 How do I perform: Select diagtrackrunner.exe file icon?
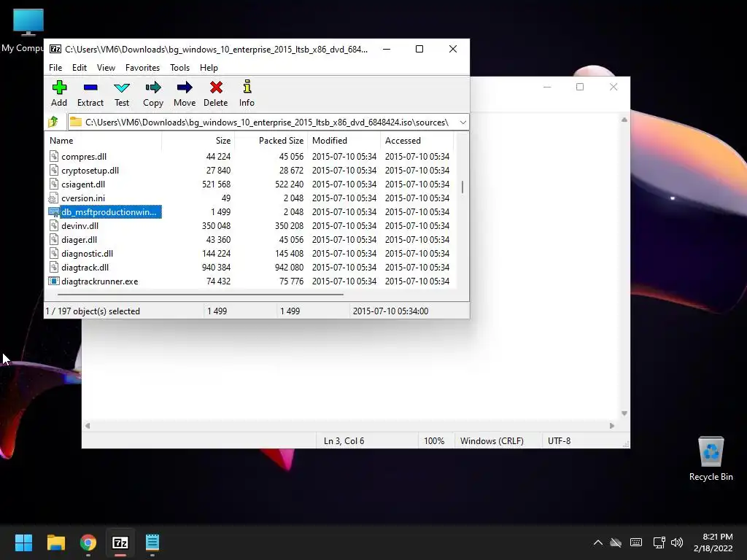pyautogui.click(x=54, y=281)
